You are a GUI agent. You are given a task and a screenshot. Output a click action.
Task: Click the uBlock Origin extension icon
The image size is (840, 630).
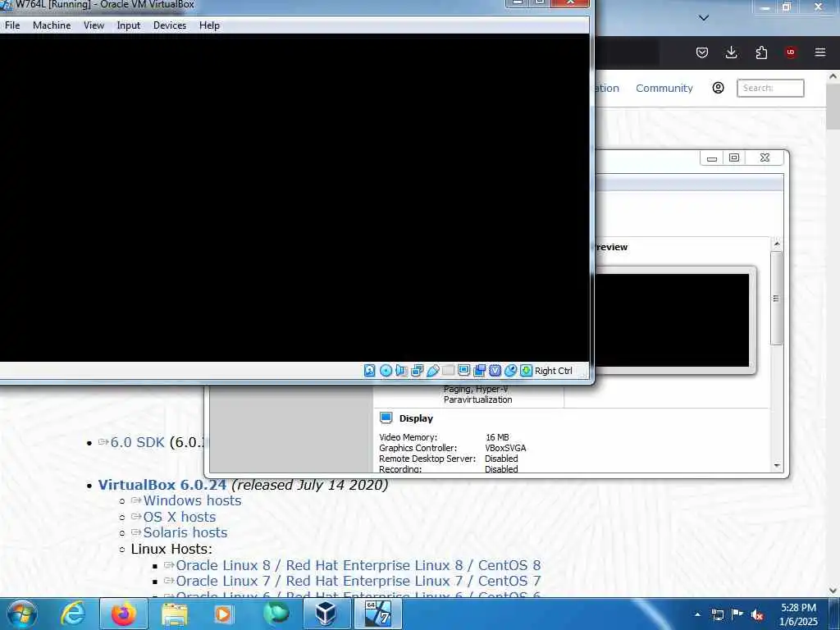[791, 52]
